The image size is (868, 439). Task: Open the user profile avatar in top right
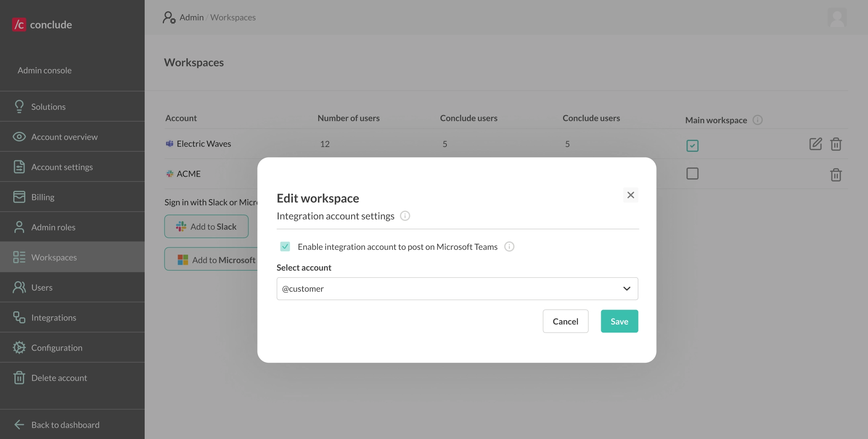(x=837, y=17)
